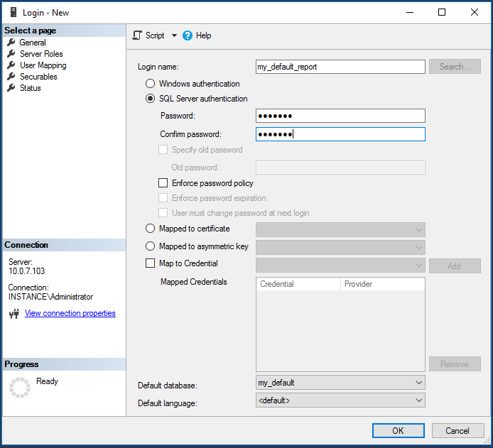
Task: Open the Server Roles page
Action: click(x=41, y=54)
